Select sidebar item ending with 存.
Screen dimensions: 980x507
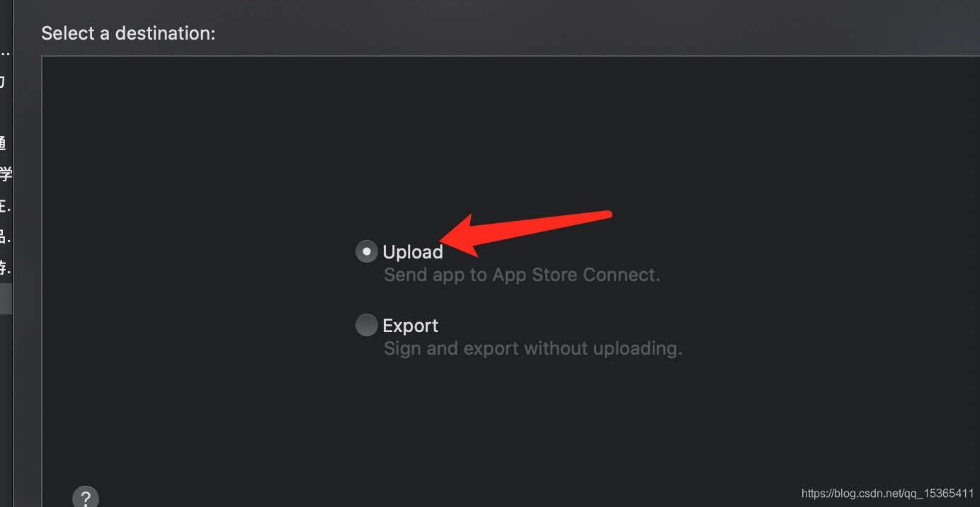tap(6, 268)
